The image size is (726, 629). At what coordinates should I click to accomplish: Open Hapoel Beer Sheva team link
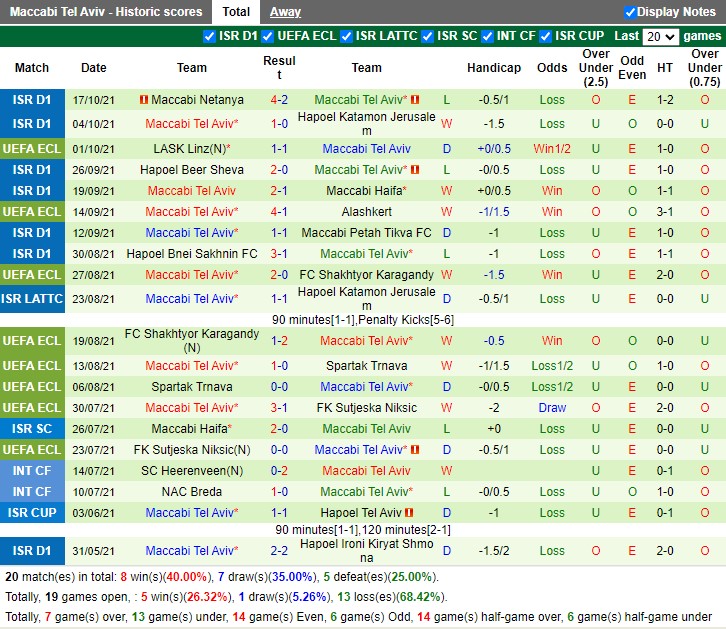192,169
